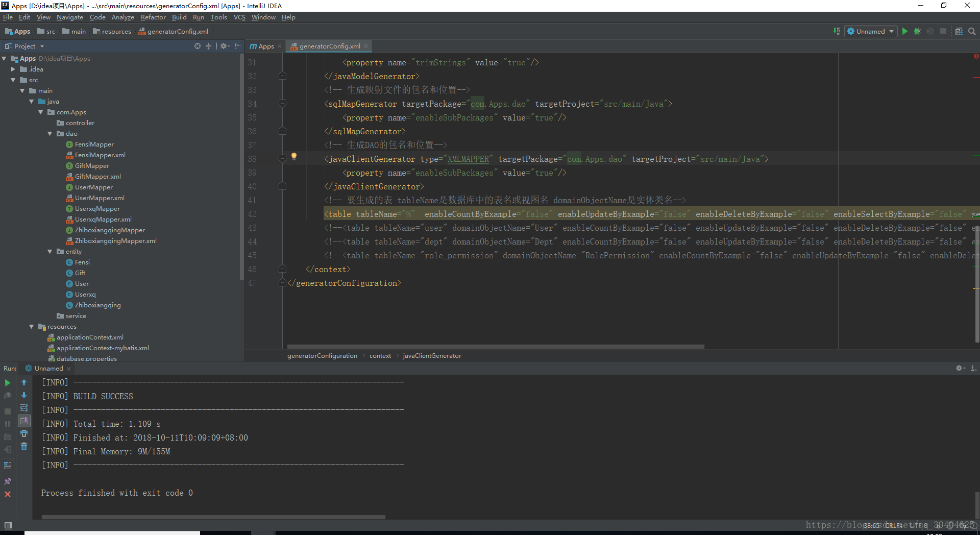The height and width of the screenshot is (535, 980).
Task: Fold the javaModelGenerator closing tag at line 32
Action: point(282,76)
